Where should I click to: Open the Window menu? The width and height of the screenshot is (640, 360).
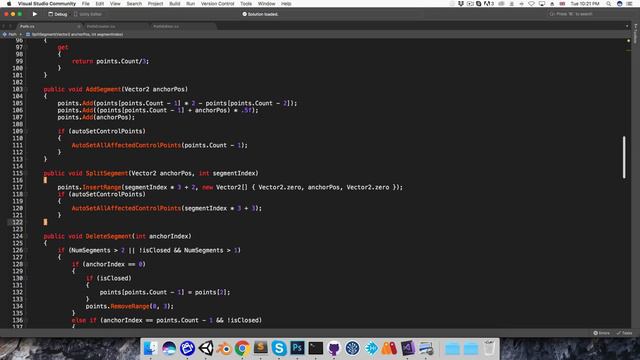(267, 3)
